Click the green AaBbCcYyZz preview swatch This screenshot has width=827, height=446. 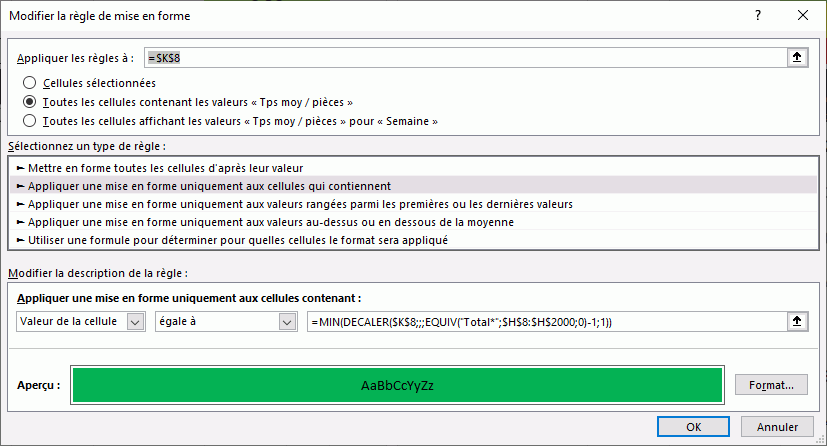click(x=397, y=384)
